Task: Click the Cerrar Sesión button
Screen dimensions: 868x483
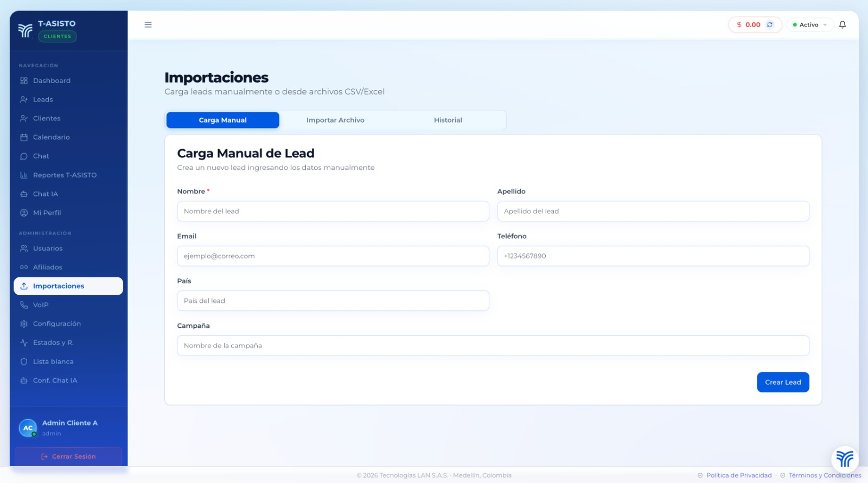Action: 68,456
